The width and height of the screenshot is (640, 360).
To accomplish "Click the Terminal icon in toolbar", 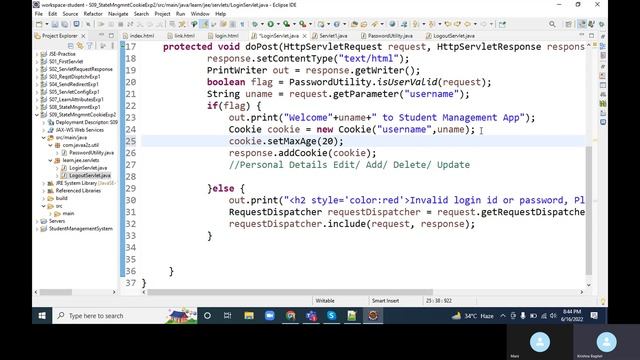I will click(76, 24).
